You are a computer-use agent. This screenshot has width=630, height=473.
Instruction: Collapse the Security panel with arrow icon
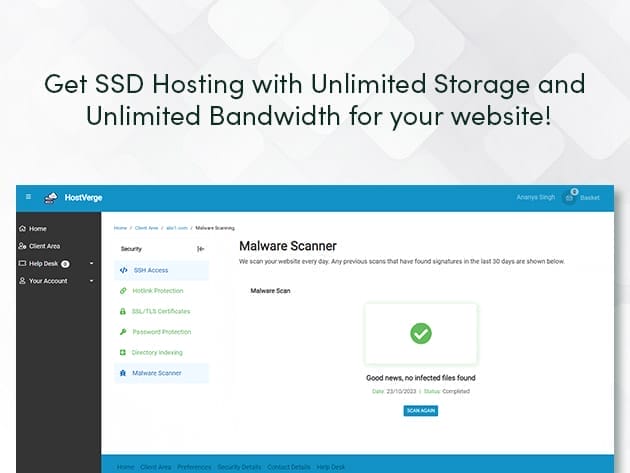click(x=200, y=248)
